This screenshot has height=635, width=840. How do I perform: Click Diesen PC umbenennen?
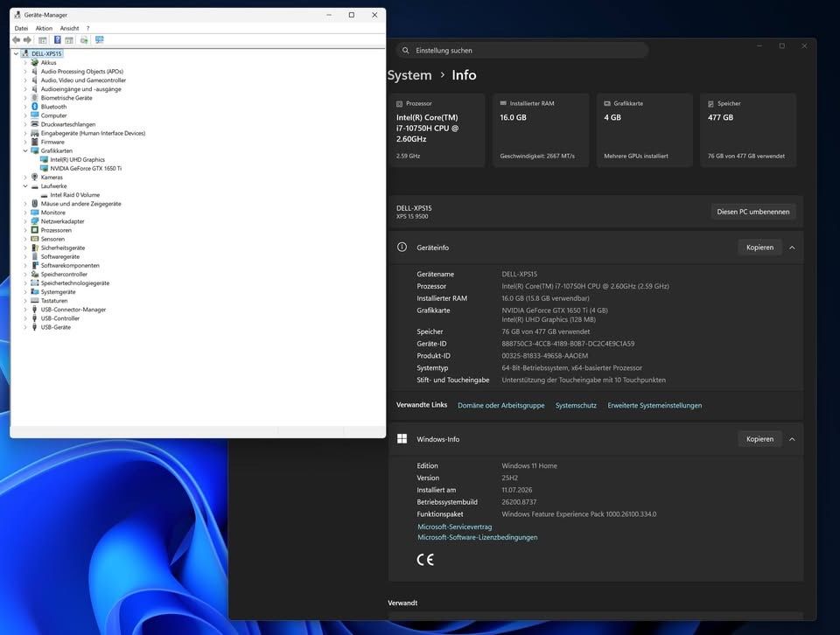click(x=752, y=212)
